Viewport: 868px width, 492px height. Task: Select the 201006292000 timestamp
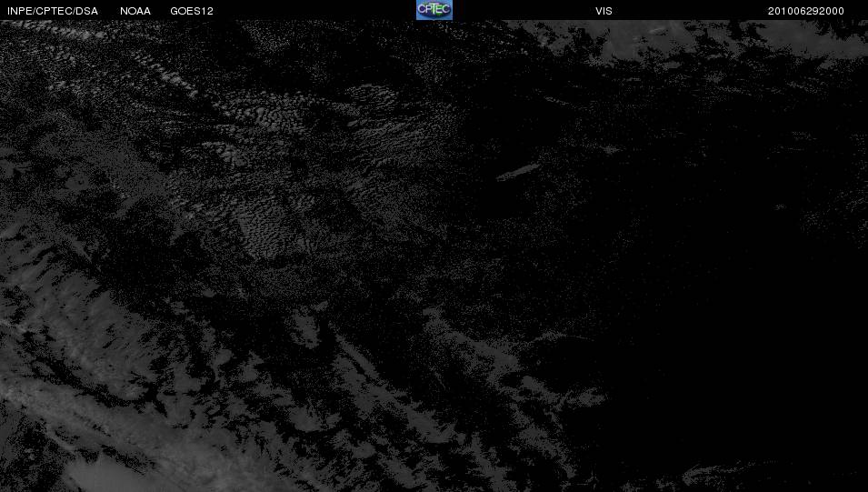point(805,11)
